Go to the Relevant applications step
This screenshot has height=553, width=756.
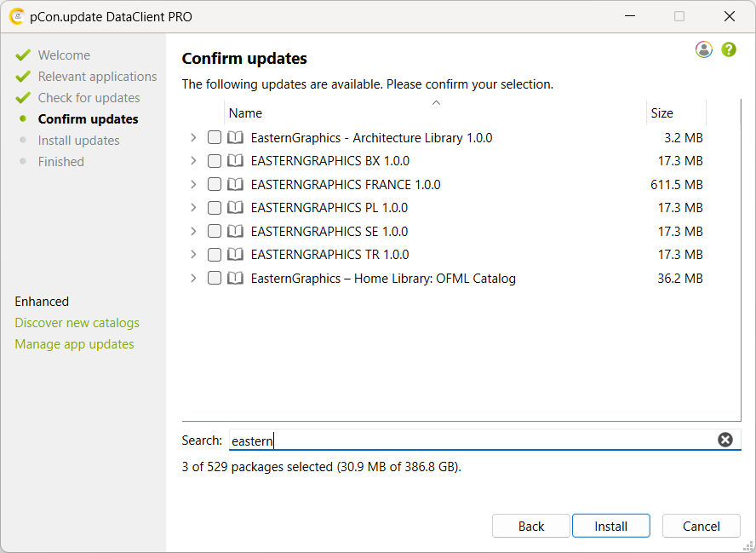[x=97, y=77]
